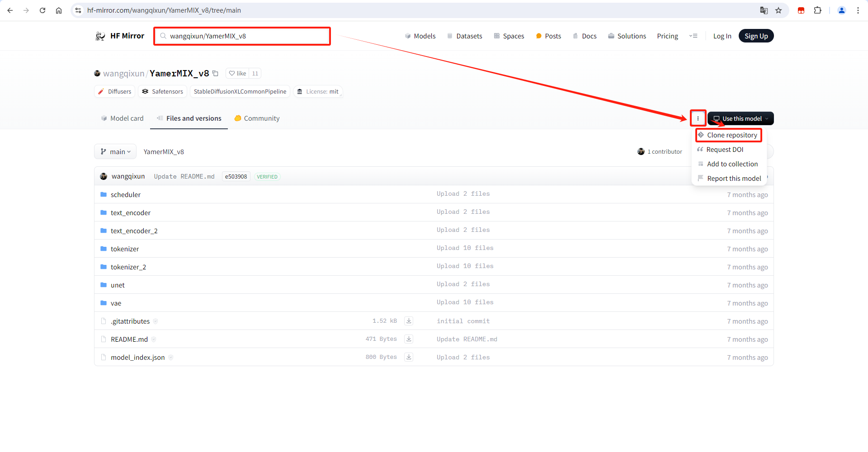Expand the navigation overflow menu
The image size is (868, 452).
click(693, 36)
